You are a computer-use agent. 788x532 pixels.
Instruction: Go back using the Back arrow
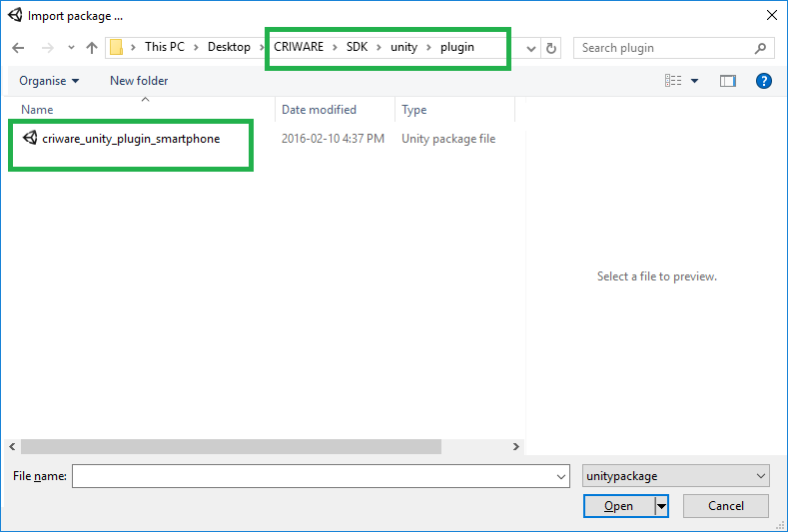(18, 48)
